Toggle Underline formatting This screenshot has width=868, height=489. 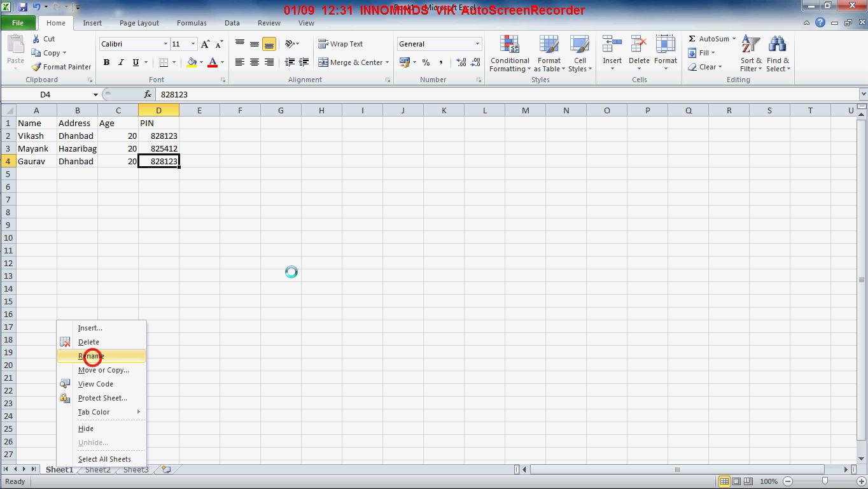click(x=136, y=62)
